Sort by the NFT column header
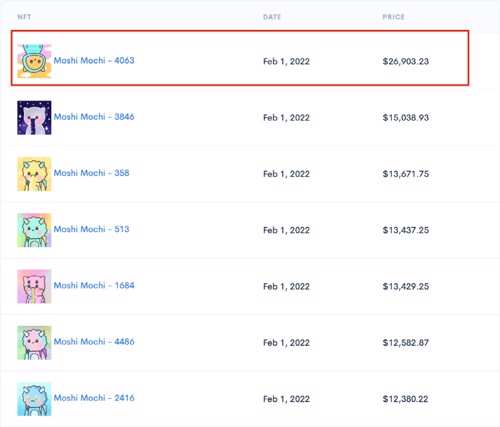The height and width of the screenshot is (427, 500). point(24,17)
